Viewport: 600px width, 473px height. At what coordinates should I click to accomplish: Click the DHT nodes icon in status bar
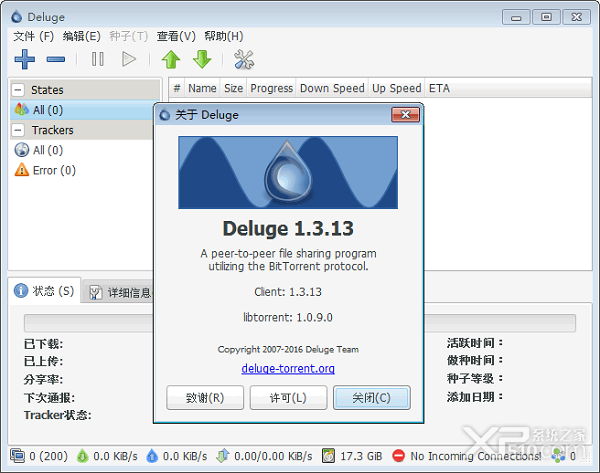(x=558, y=456)
